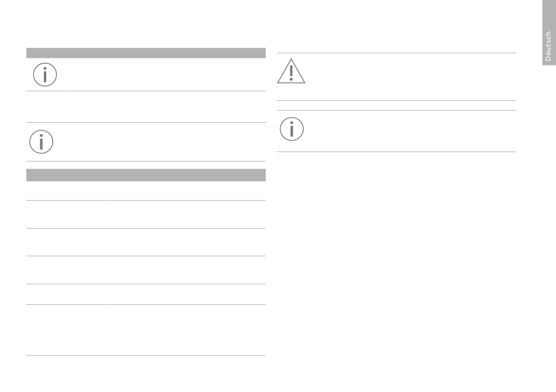Screen dimensions: 556x392
Task: Click the second gray header bar above the table
Action: click(146, 175)
